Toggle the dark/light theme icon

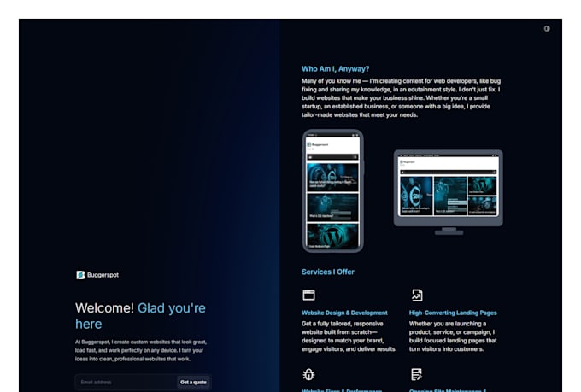[547, 28]
